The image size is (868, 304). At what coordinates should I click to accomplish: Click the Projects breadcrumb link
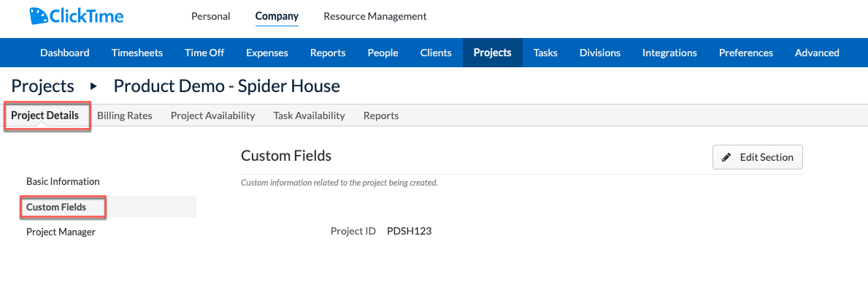click(x=42, y=86)
